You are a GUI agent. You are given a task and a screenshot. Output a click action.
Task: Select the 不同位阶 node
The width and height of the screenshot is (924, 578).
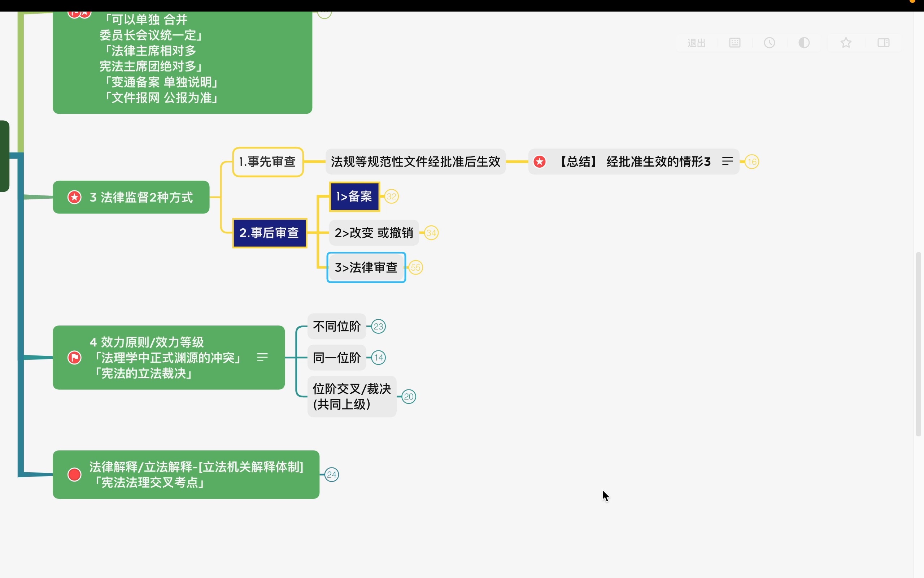(x=337, y=327)
